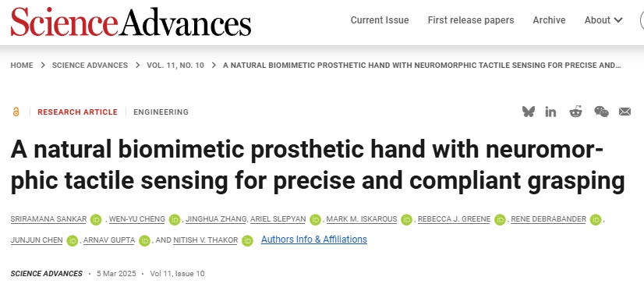This screenshot has height=284, width=644.
Task: Click the SCIENCE ADVANCES breadcrumb link
Action: tap(90, 66)
